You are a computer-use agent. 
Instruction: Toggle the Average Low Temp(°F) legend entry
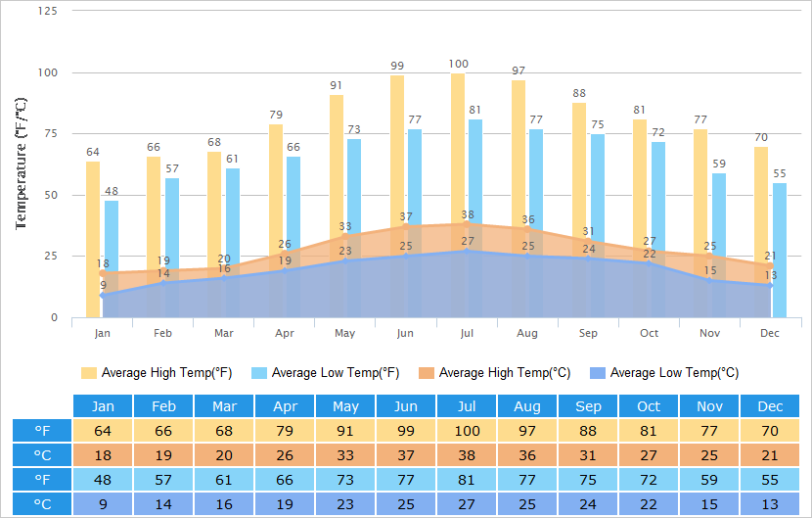(325, 373)
